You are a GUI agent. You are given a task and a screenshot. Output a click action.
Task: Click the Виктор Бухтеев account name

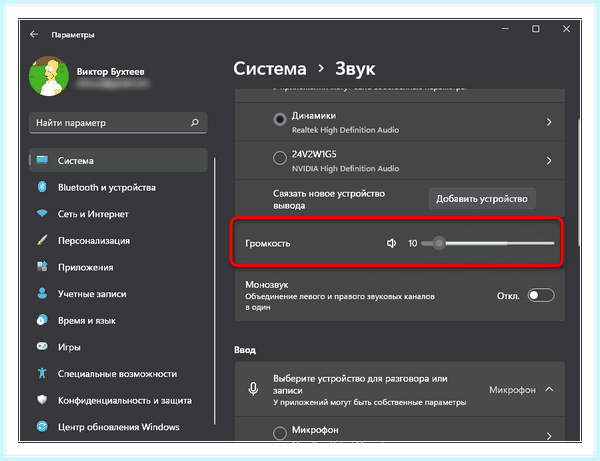(x=111, y=72)
